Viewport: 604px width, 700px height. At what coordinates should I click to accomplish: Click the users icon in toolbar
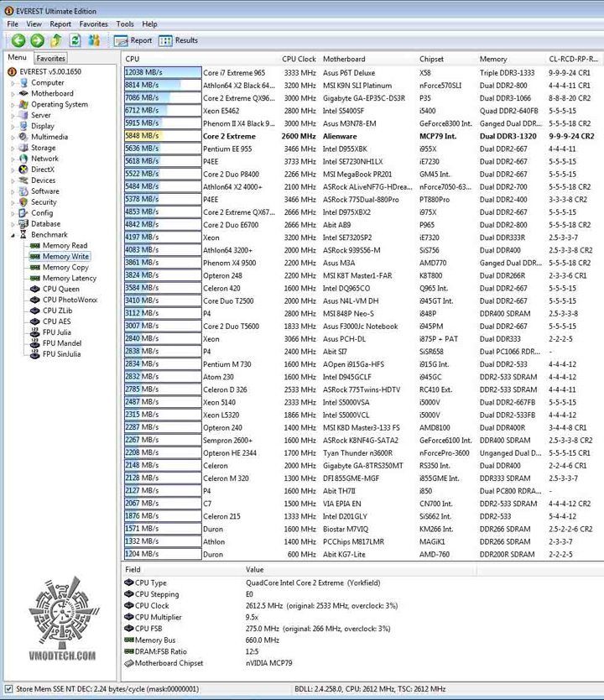tap(94, 40)
